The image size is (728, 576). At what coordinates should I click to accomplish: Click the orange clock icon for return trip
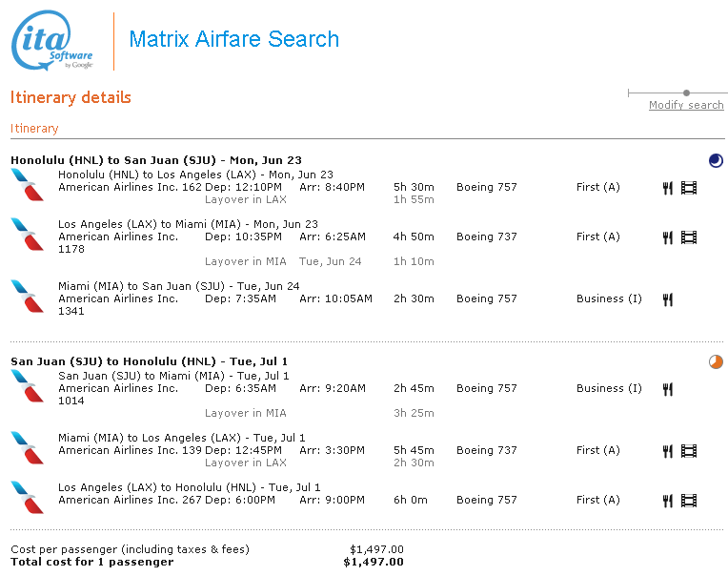(716, 362)
